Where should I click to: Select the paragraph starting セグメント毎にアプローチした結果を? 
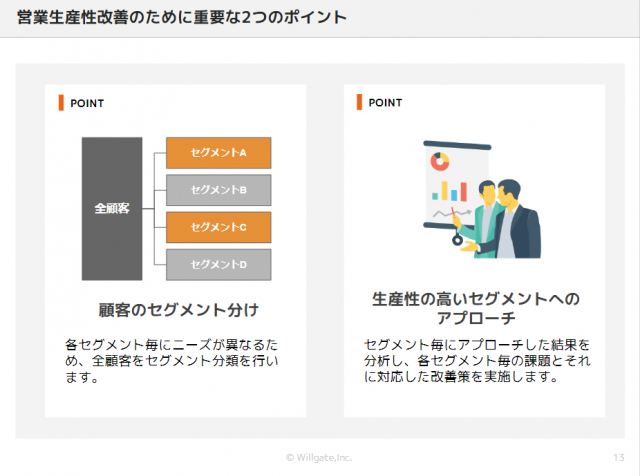tap(477, 361)
